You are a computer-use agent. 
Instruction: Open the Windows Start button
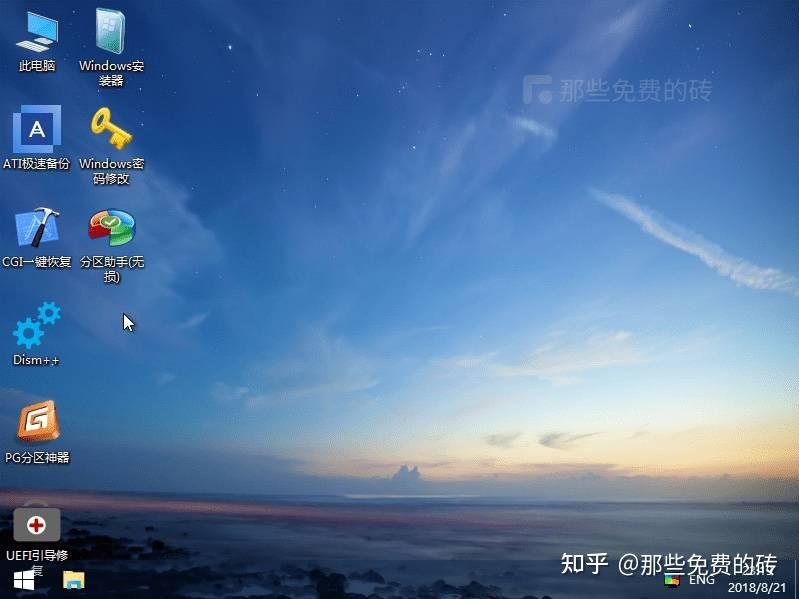24,580
